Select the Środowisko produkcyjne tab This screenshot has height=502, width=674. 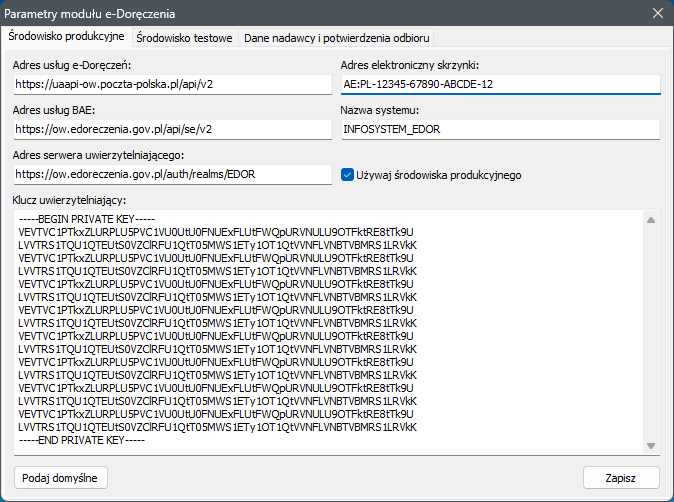point(66,36)
